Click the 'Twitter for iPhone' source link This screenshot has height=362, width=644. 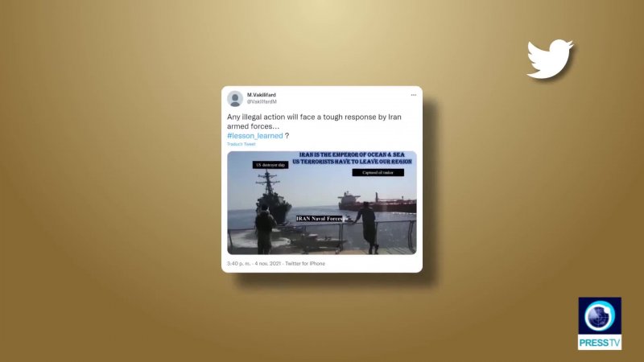[305, 264]
